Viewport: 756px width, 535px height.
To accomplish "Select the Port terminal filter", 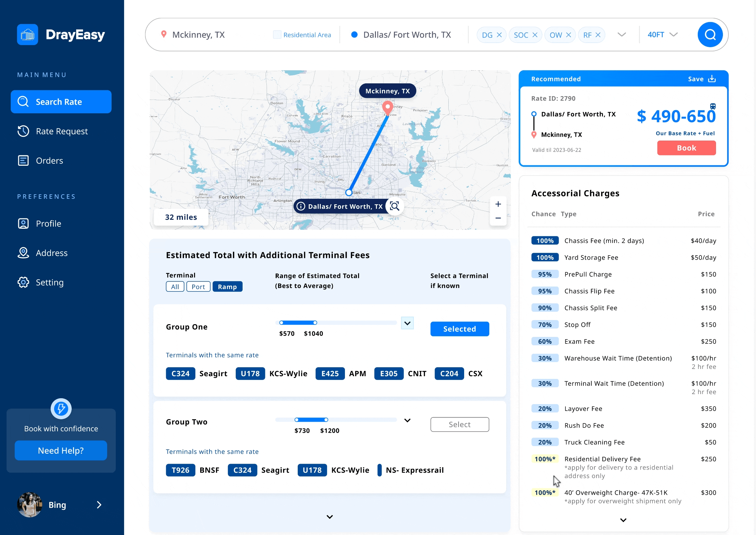I will [x=198, y=287].
